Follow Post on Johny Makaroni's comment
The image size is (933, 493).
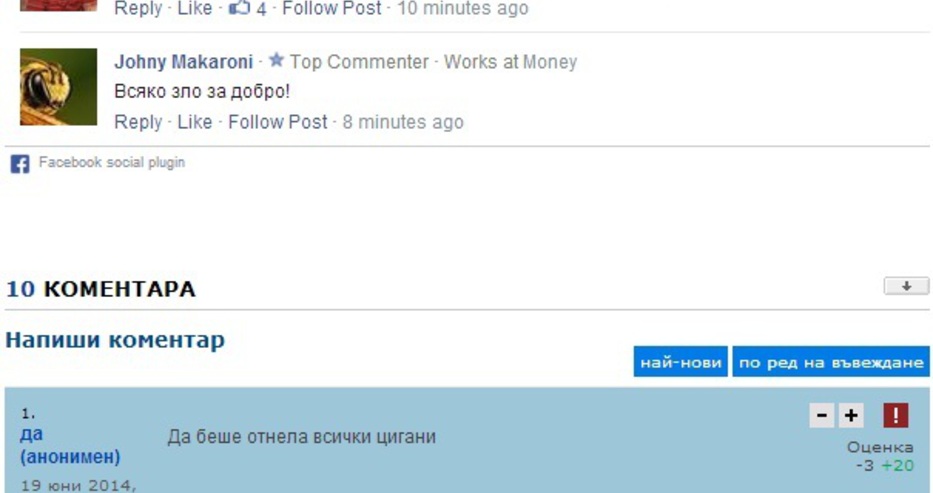278,122
